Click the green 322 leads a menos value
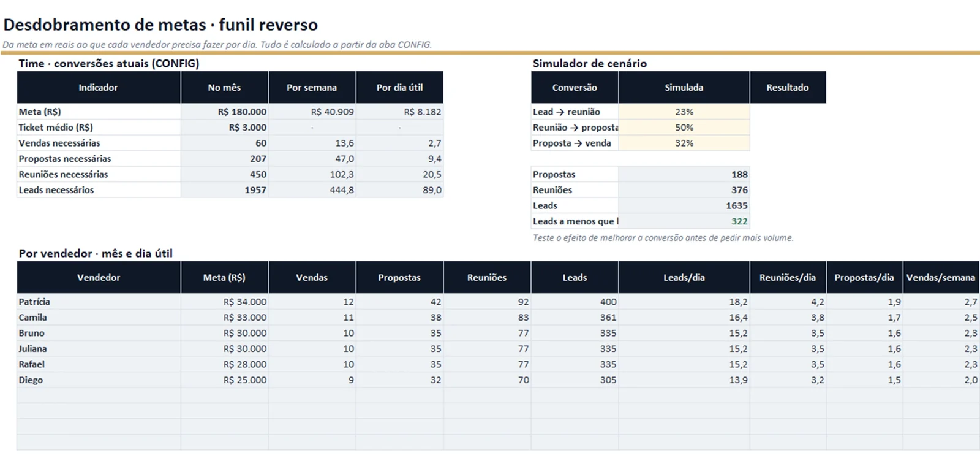 pyautogui.click(x=684, y=221)
